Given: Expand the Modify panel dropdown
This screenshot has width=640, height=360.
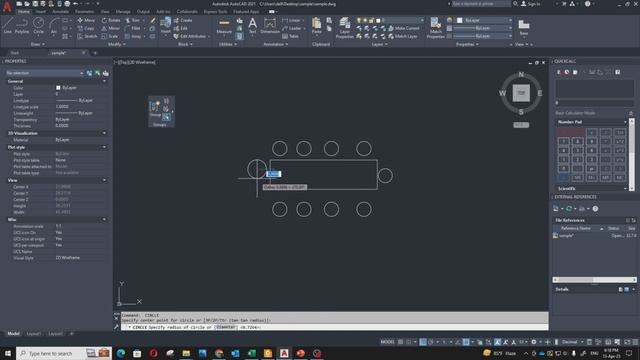Looking at the screenshot, I should [117, 44].
